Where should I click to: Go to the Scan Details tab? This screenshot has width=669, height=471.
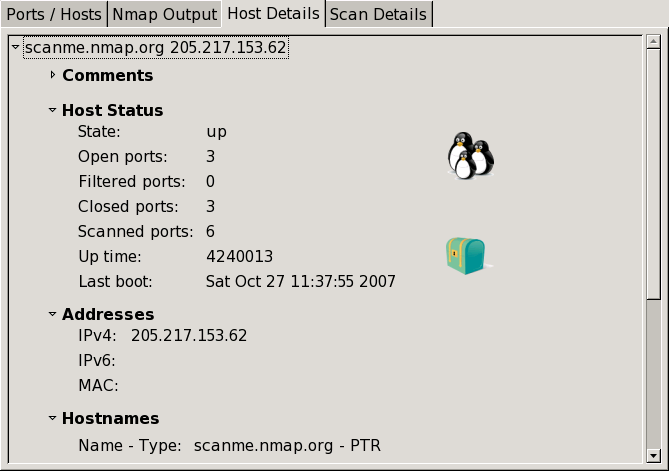coord(378,14)
